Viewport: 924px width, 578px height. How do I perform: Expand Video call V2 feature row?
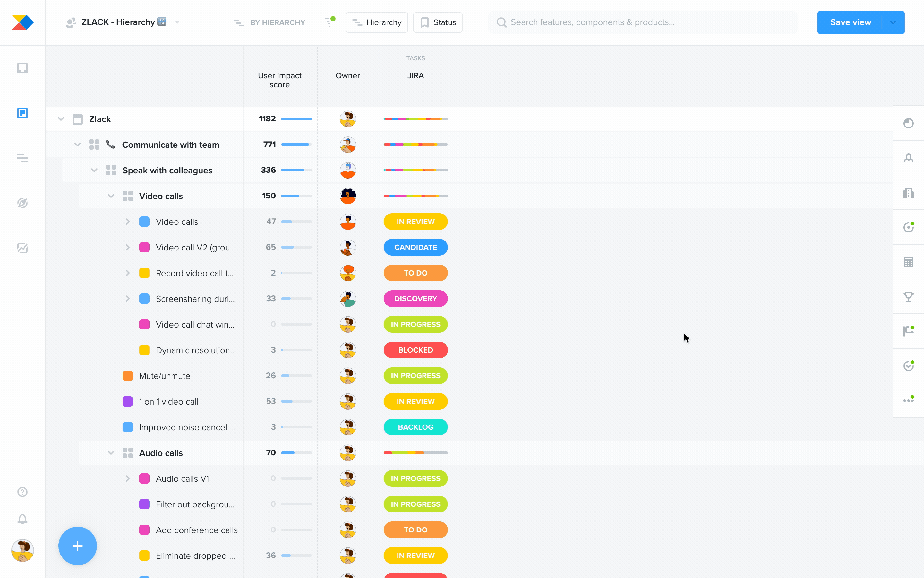[x=127, y=247]
